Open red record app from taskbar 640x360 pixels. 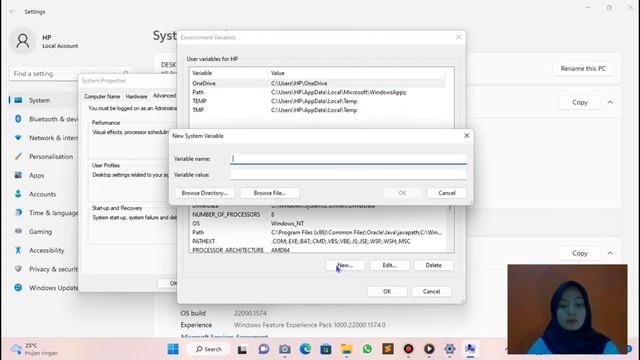pyautogui.click(x=408, y=349)
